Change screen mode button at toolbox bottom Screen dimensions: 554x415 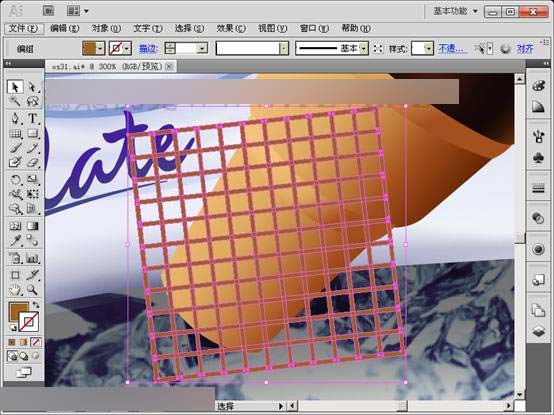point(24,372)
